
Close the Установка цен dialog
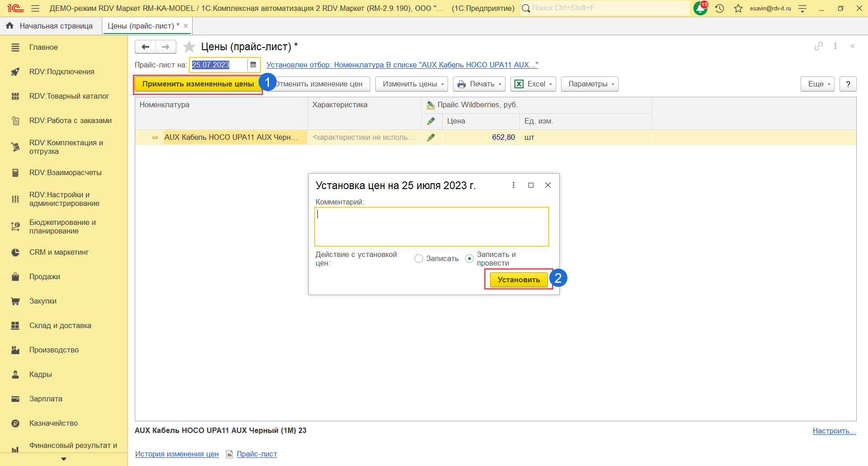(548, 185)
